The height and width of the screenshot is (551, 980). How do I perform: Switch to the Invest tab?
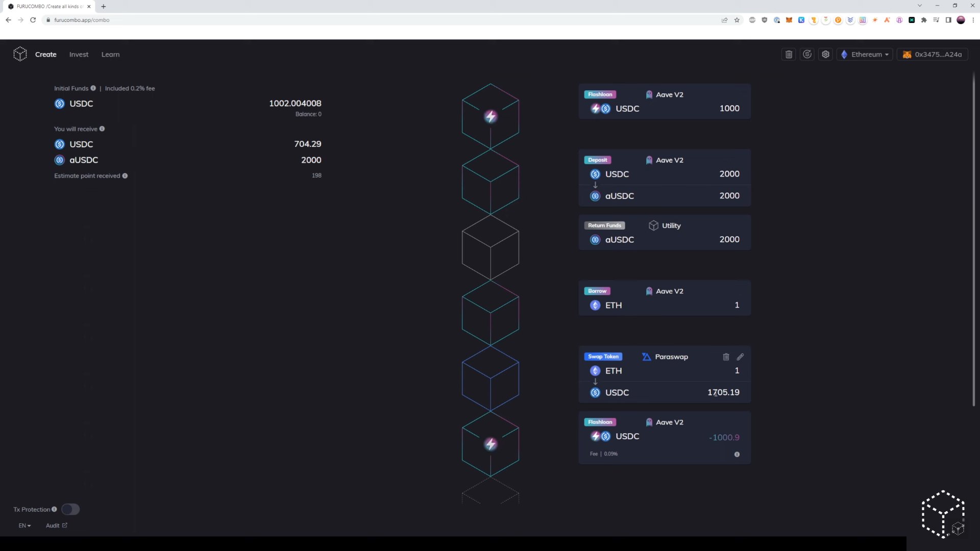pyautogui.click(x=79, y=55)
